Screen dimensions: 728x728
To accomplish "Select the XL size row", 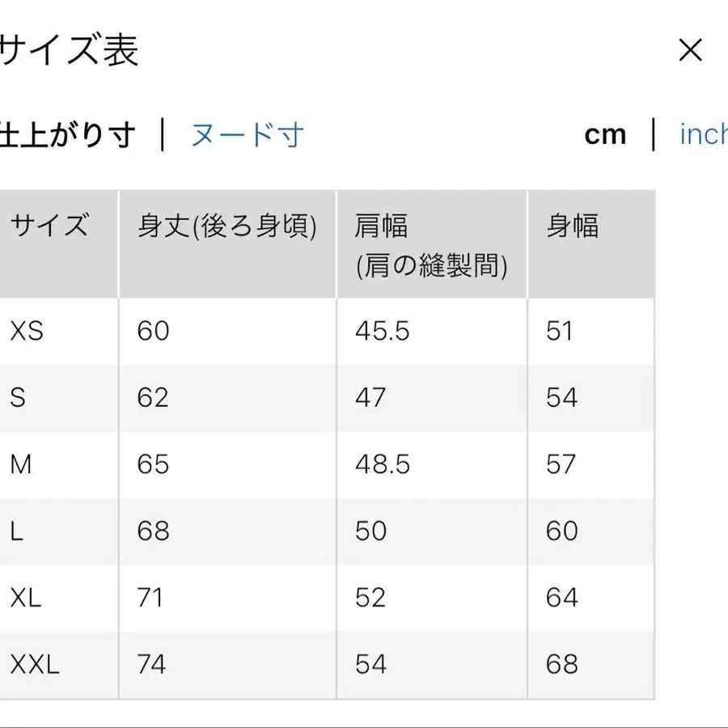I will coord(23,598).
